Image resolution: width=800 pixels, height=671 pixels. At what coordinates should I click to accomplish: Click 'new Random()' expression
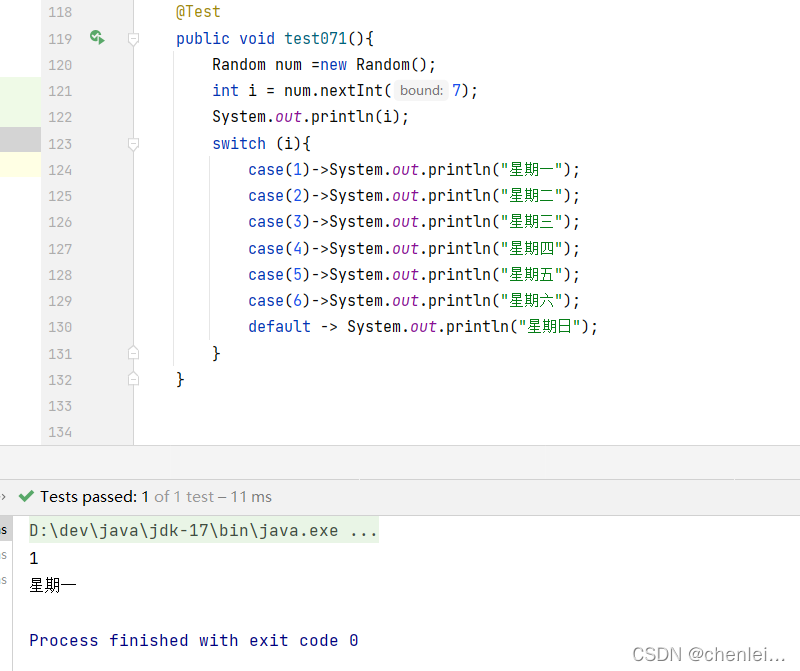click(x=373, y=65)
